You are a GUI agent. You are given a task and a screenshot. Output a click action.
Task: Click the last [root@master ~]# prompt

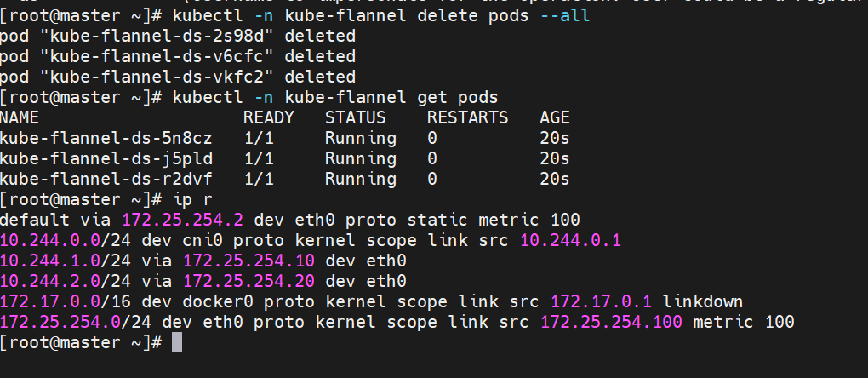point(81,343)
